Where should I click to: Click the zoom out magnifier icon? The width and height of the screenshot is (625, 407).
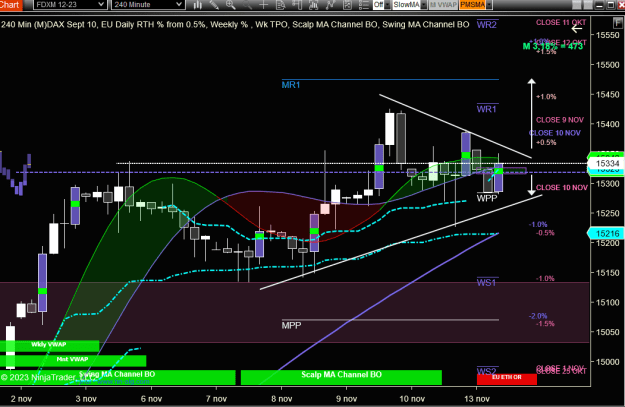(x=248, y=5)
